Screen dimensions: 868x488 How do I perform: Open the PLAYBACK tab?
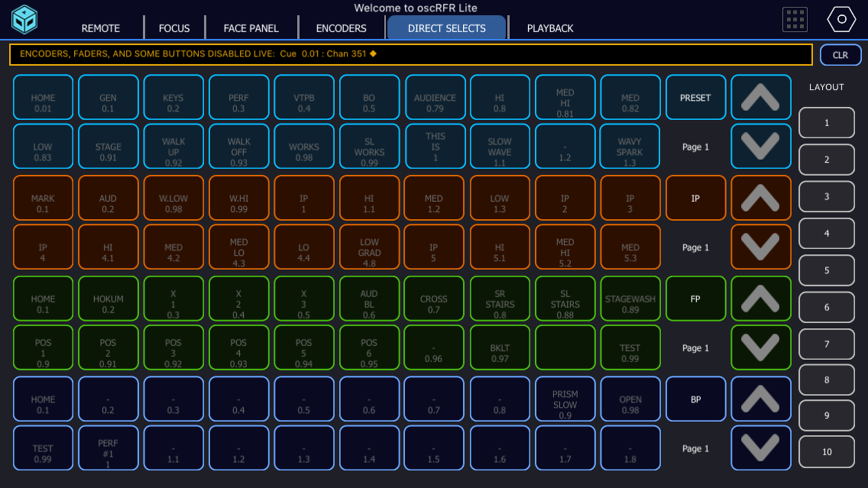[550, 28]
